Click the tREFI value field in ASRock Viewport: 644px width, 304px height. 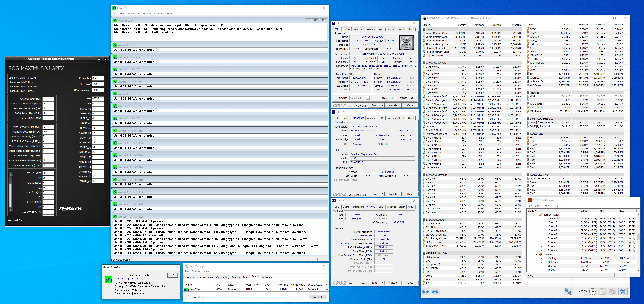coord(98,99)
